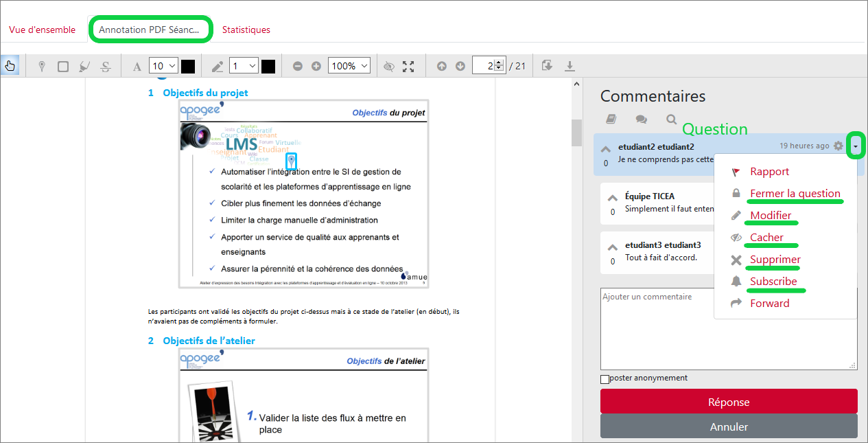Choose the highlighter tool in toolbar
This screenshot has width=868, height=443.
coord(84,66)
